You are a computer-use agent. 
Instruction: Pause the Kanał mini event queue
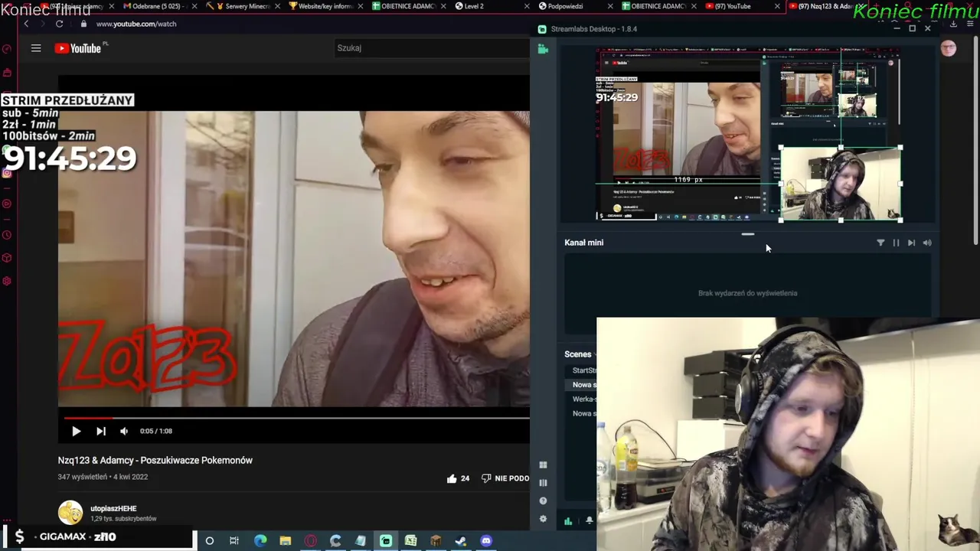pos(896,243)
